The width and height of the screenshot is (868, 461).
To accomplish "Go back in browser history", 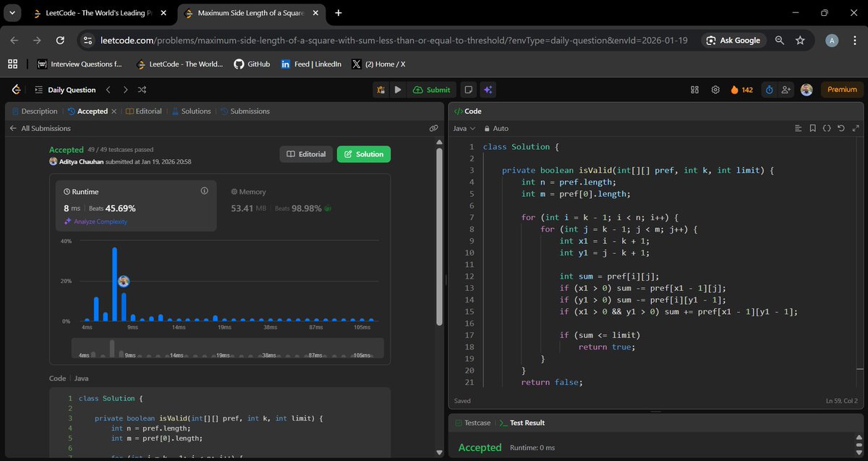I will click(14, 41).
